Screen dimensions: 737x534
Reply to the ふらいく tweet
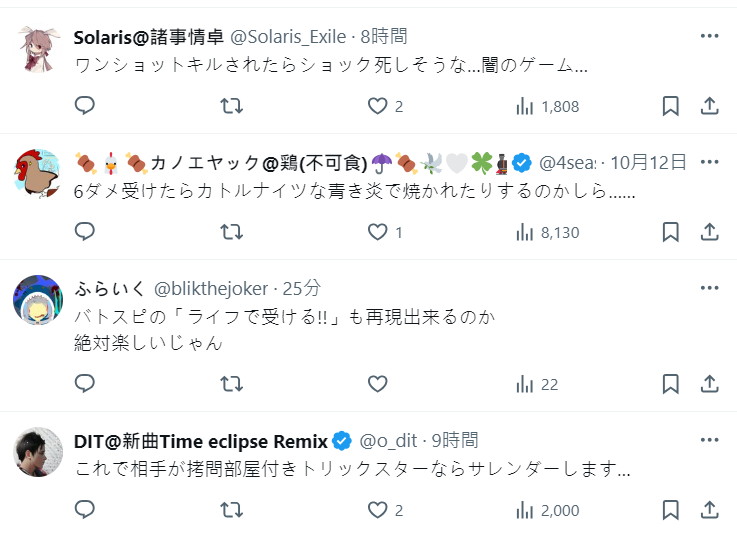coord(86,384)
